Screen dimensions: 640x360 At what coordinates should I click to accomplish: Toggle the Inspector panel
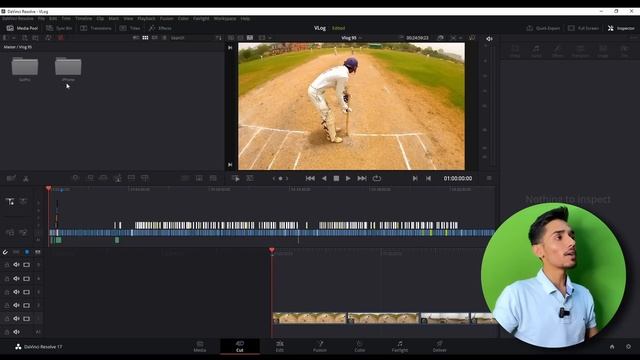tap(621, 28)
